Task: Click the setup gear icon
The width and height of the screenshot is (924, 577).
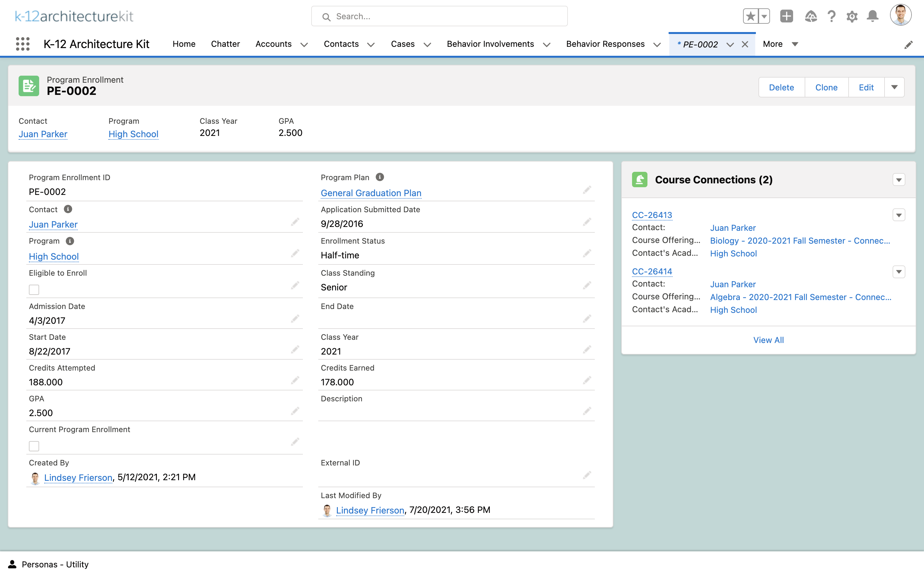Action: [852, 17]
